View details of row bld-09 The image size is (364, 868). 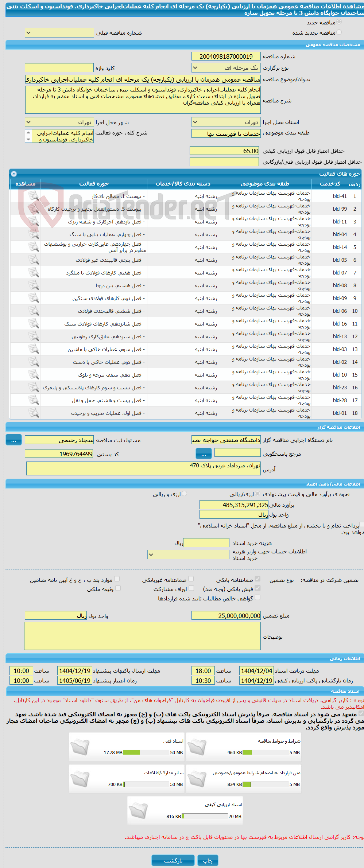[34, 298]
